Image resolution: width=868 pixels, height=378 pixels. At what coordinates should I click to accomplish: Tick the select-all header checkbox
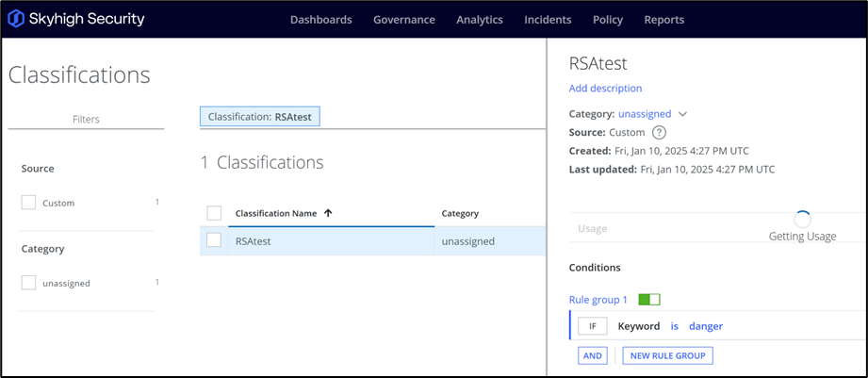(214, 213)
